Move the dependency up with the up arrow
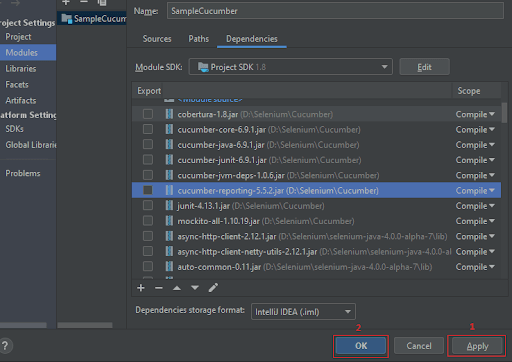 177,288
